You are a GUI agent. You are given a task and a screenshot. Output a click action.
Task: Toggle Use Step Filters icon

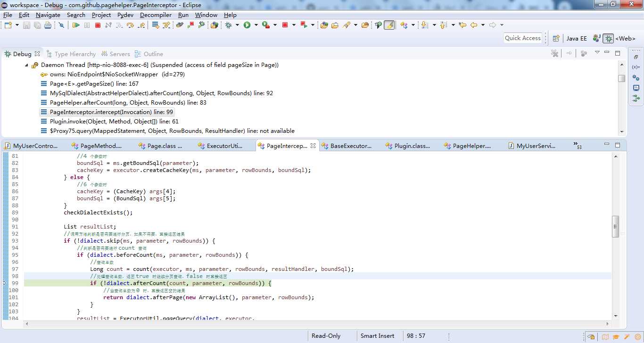tap(166, 25)
